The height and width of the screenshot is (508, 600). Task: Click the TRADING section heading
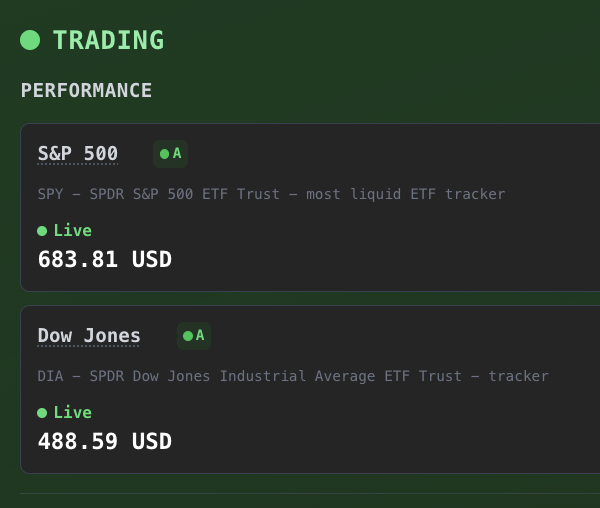[x=108, y=40]
